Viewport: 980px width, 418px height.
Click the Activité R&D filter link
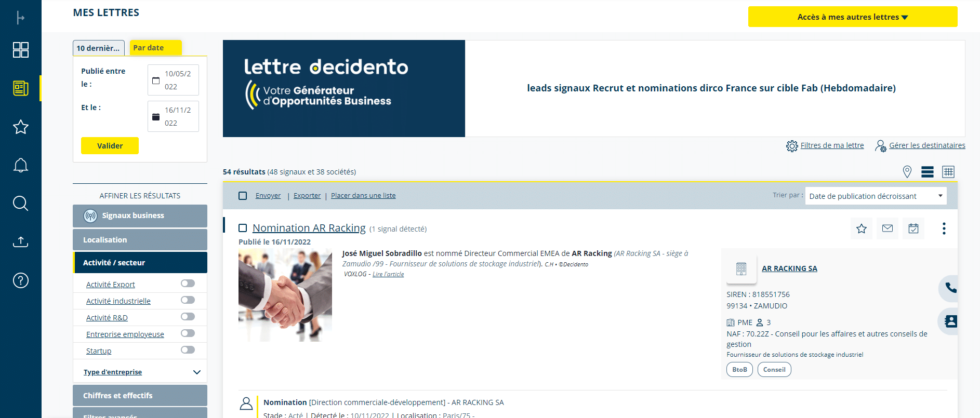(107, 318)
